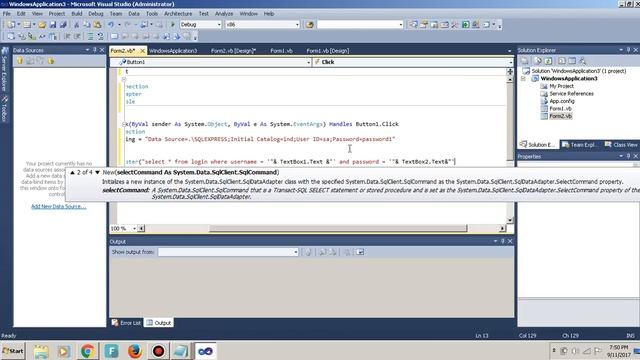The height and width of the screenshot is (360, 640).
Task: Open Windows Explorer folder in taskbar
Action: click(x=41, y=351)
